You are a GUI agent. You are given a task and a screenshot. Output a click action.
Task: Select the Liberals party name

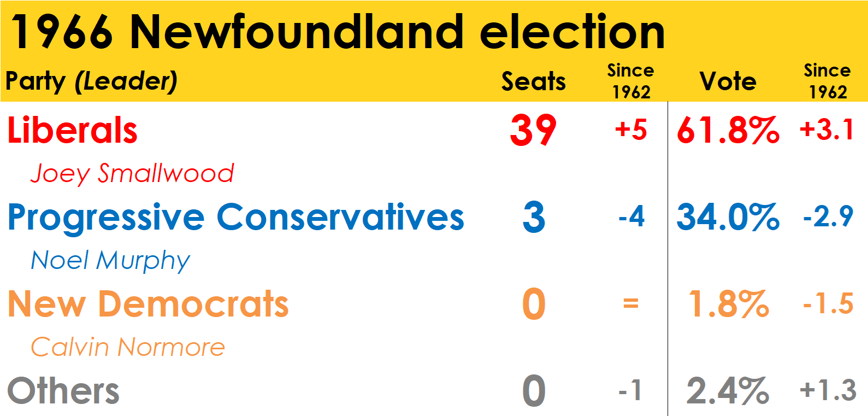point(73,131)
